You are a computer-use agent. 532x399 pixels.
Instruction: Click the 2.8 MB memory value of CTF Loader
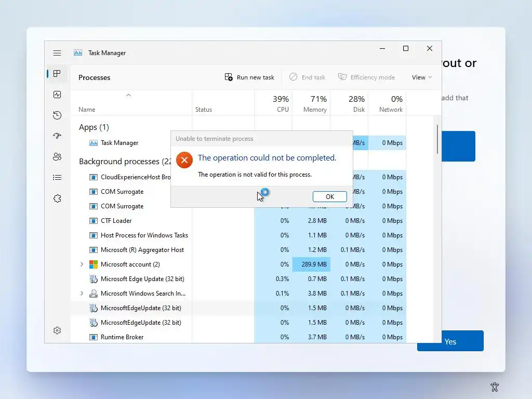point(317,221)
